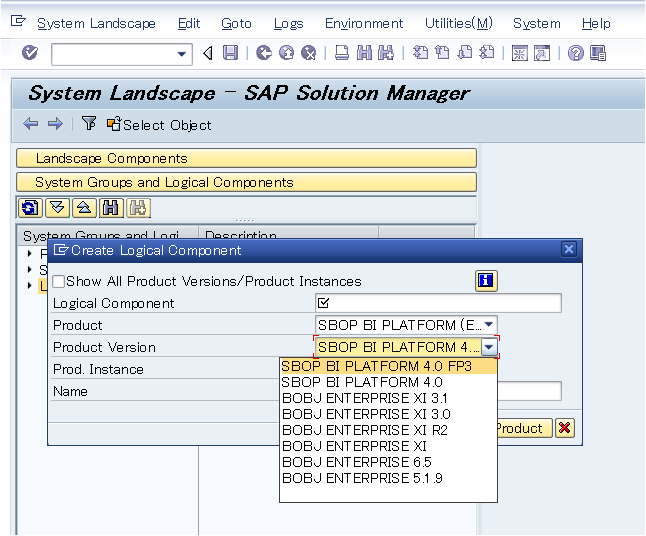
Task: Click the Refresh tree icon
Action: pos(30,208)
